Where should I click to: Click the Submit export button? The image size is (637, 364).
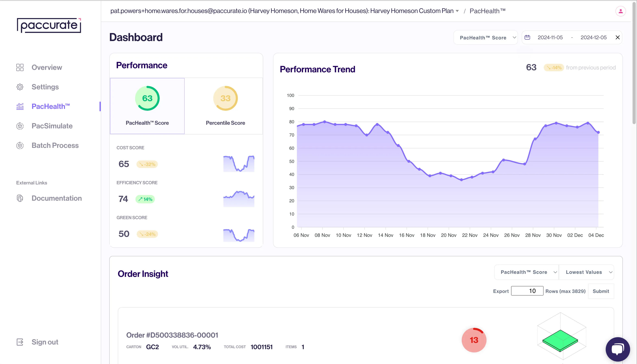click(x=601, y=291)
